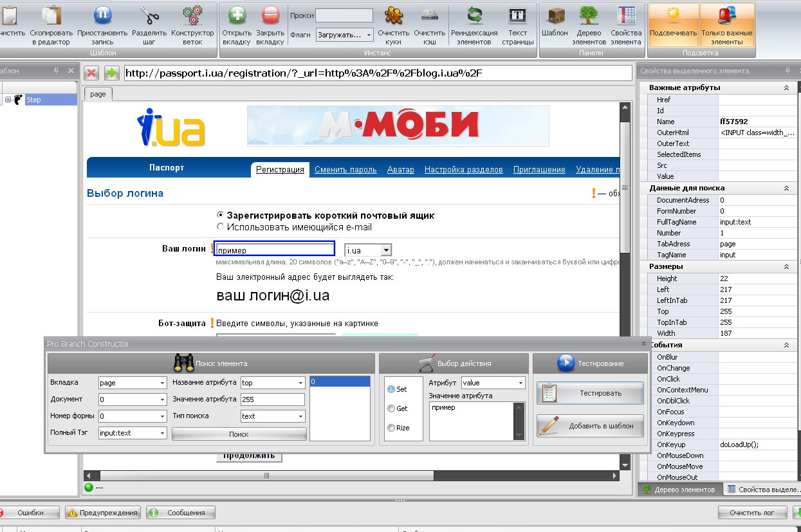This screenshot has width=801, height=532.
Task: Click the Тестировать button
Action: [x=590, y=393]
